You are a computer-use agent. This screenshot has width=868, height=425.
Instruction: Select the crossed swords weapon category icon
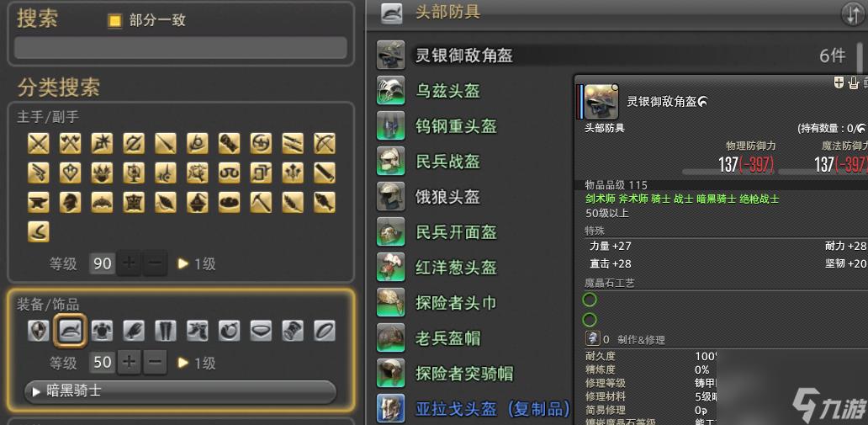tap(38, 144)
